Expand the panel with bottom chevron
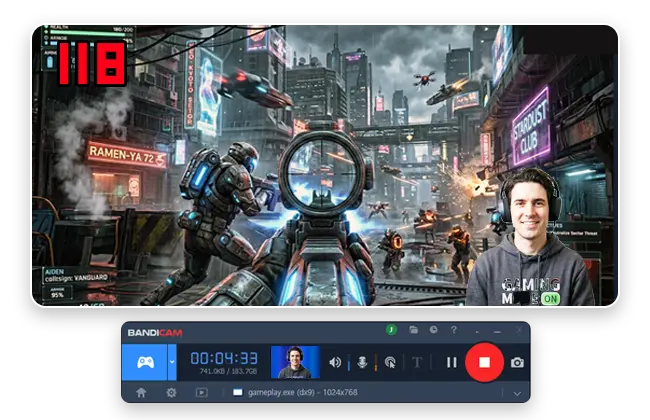 click(517, 393)
